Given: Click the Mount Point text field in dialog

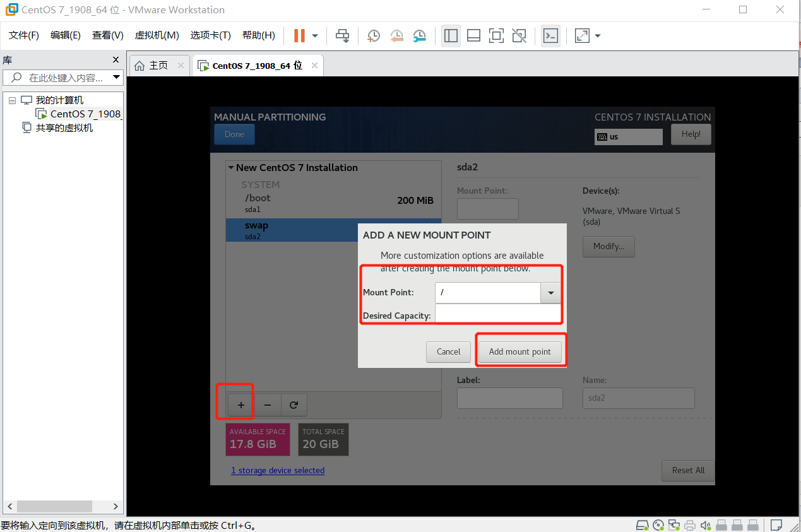Looking at the screenshot, I should [487, 293].
